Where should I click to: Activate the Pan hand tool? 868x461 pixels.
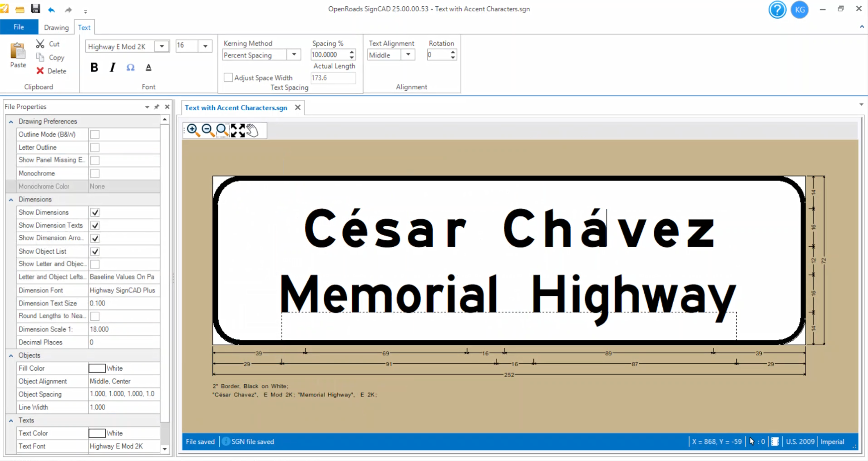click(252, 130)
